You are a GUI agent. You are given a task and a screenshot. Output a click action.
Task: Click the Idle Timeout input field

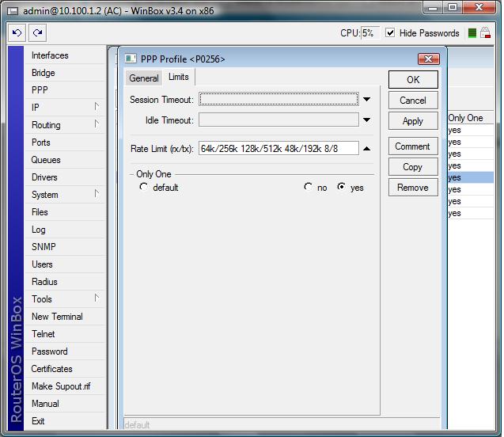pyautogui.click(x=279, y=120)
